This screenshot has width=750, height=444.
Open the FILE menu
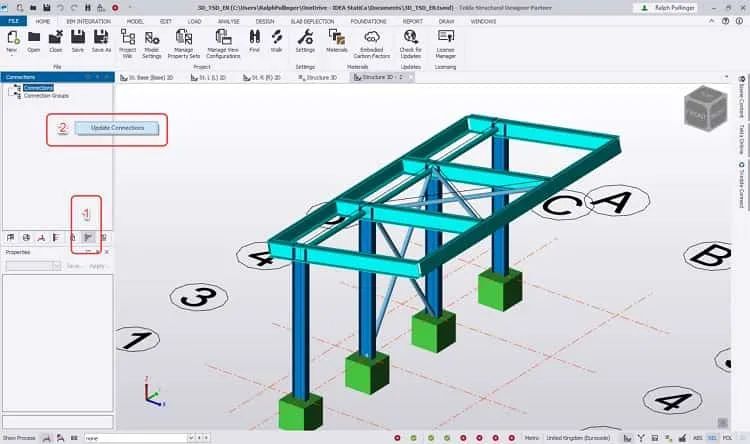point(13,21)
